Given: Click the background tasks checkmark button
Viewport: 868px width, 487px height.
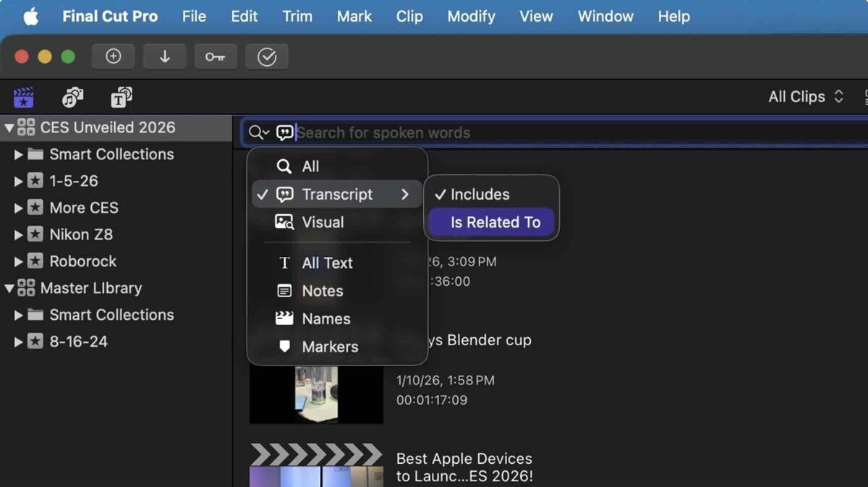Looking at the screenshot, I should click(267, 57).
